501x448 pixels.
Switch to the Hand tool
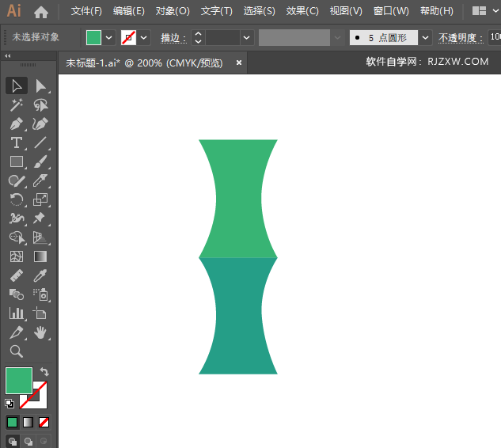click(x=40, y=332)
